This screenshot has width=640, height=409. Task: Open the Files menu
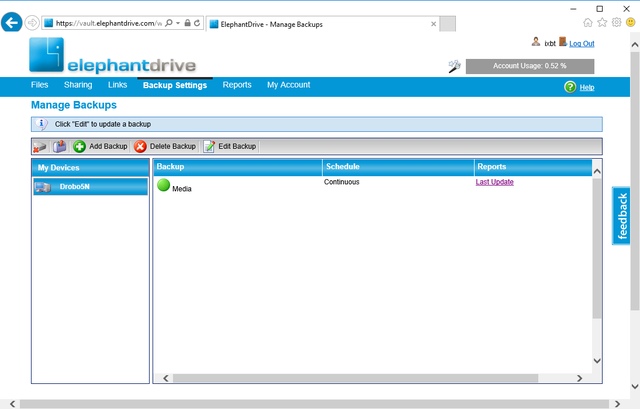click(x=40, y=85)
